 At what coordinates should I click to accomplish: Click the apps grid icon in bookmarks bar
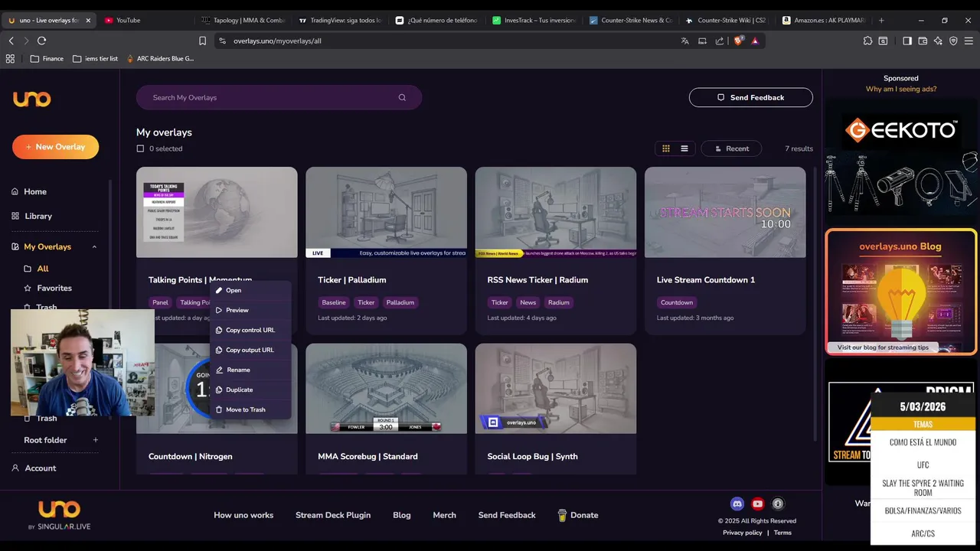click(x=10, y=58)
